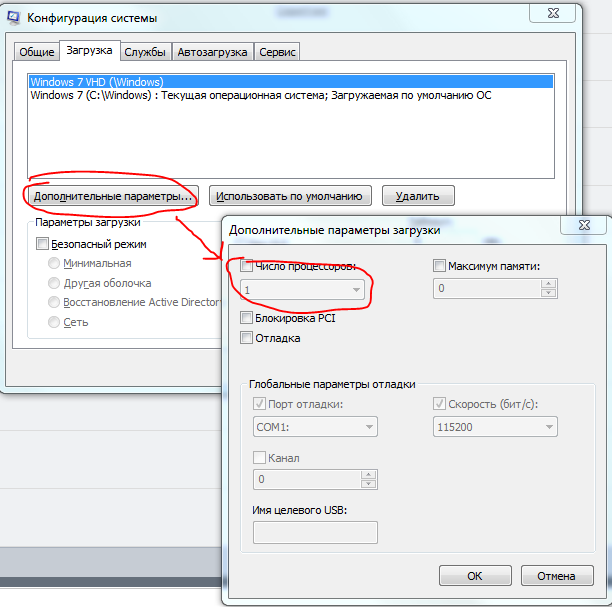Tick Максимум памяти checkbox
This screenshot has height=607, width=612.
coord(439,266)
